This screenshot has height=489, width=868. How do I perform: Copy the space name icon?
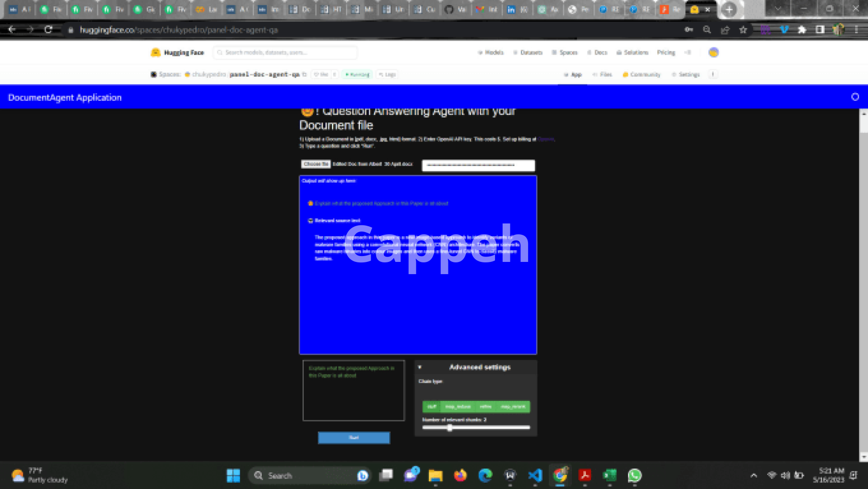[304, 75]
